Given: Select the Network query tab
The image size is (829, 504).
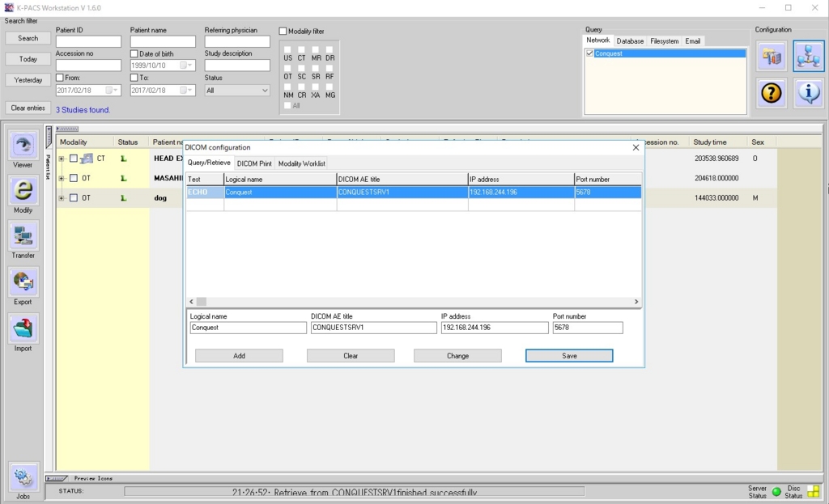Looking at the screenshot, I should pos(598,40).
